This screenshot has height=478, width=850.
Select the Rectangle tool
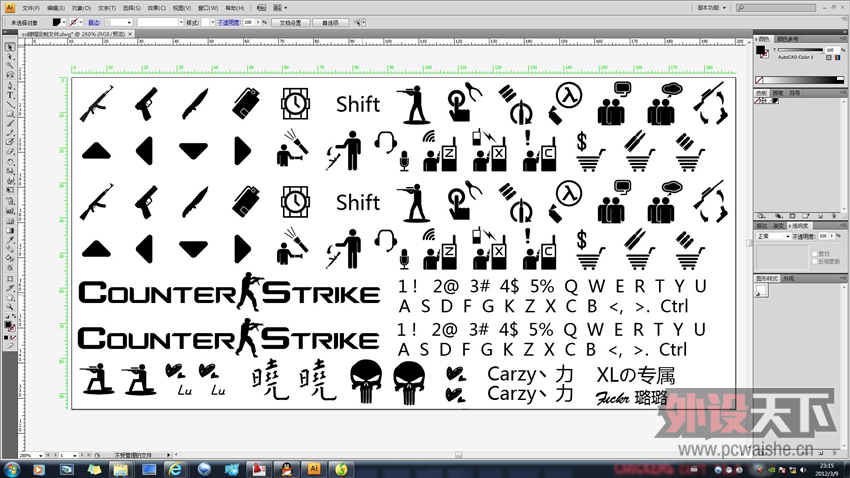(10, 114)
